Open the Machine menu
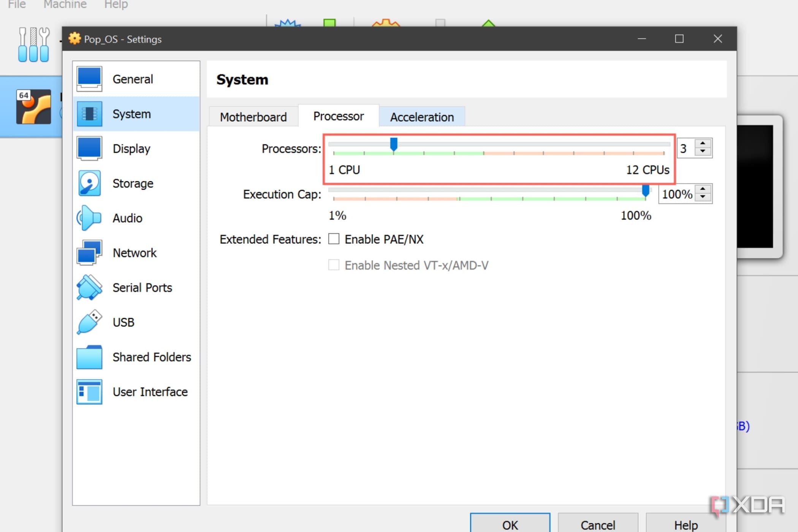 click(x=65, y=5)
